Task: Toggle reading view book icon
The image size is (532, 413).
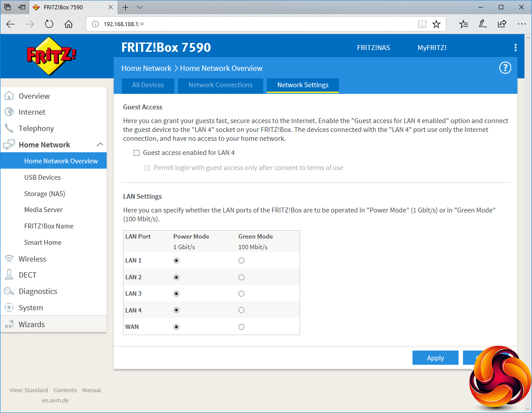Action: coord(422,24)
